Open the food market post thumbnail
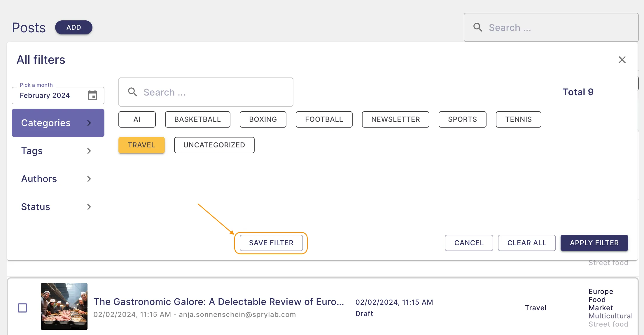 (x=64, y=306)
